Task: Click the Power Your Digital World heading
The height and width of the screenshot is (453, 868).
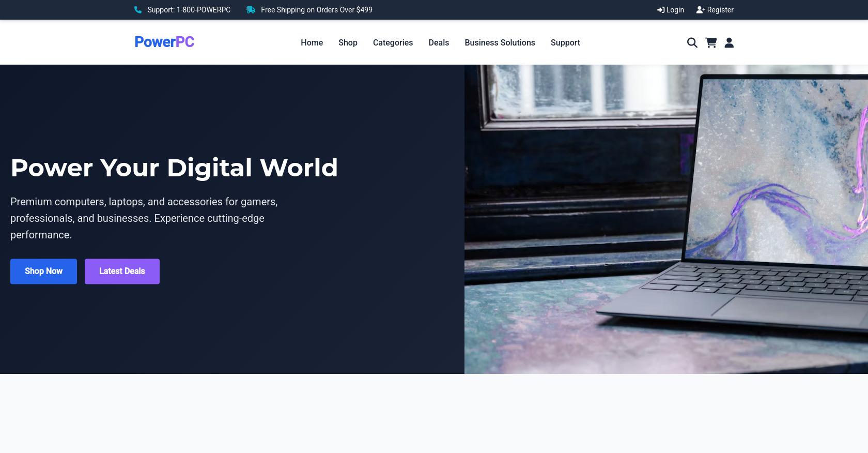Action: 174,168
